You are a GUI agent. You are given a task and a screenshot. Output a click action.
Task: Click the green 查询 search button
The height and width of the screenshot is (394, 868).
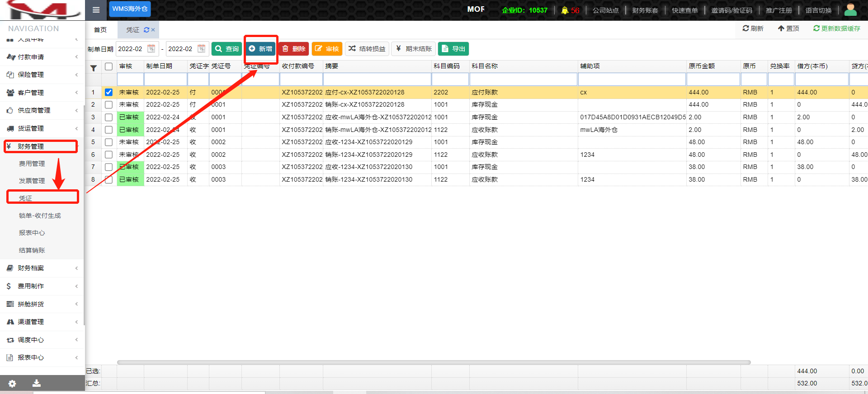227,49
